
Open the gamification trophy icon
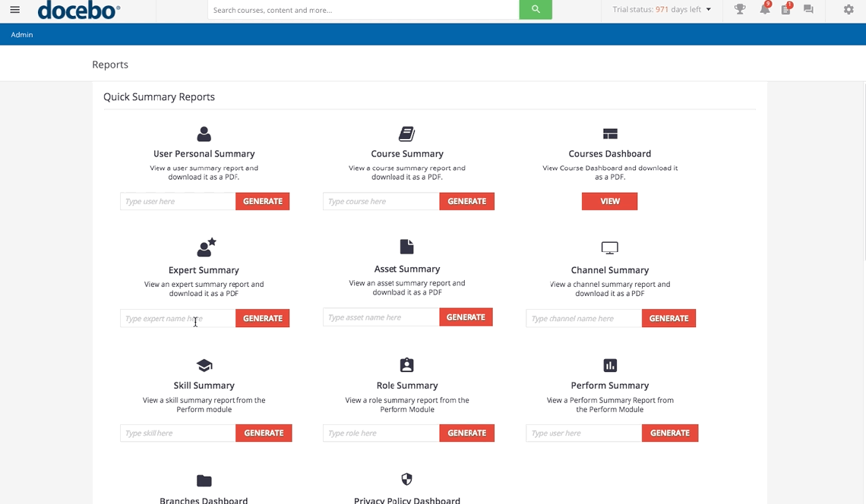coord(738,9)
